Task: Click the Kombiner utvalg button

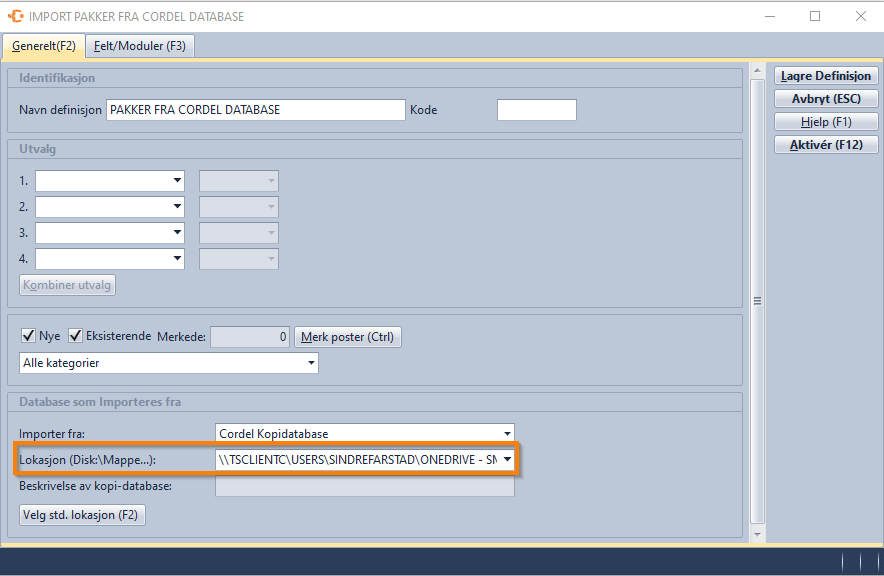Action: [67, 285]
